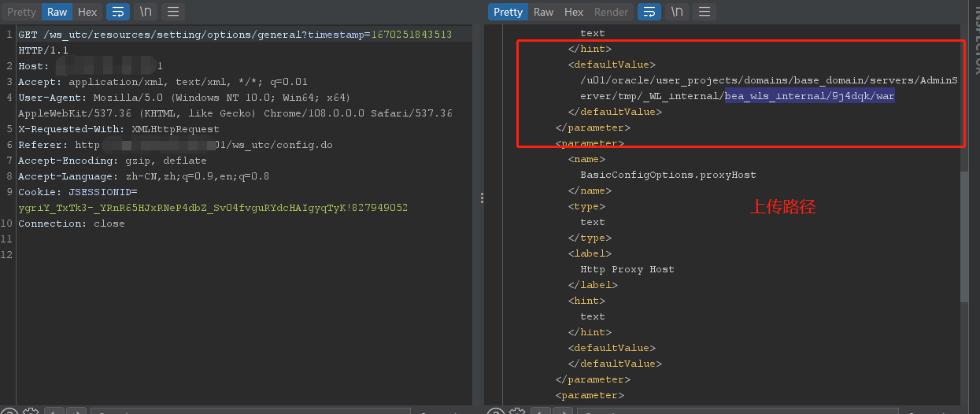Show non-printable characters in response viewer

[x=677, y=12]
